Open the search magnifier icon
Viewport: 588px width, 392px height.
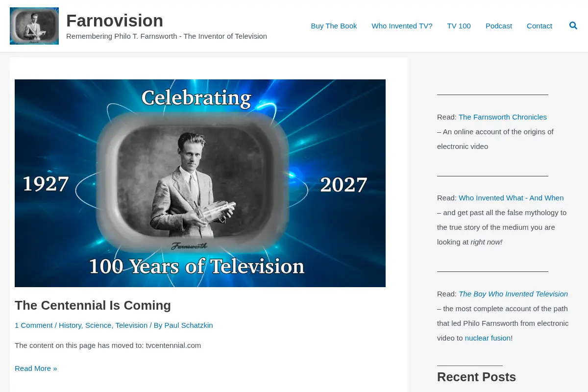(x=573, y=25)
